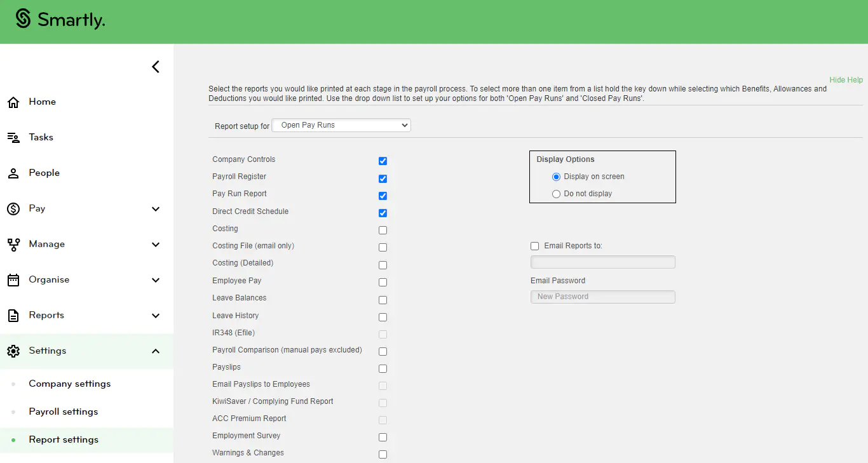This screenshot has height=463, width=868.
Task: Click the Pay dollar icon
Action: click(x=14, y=208)
